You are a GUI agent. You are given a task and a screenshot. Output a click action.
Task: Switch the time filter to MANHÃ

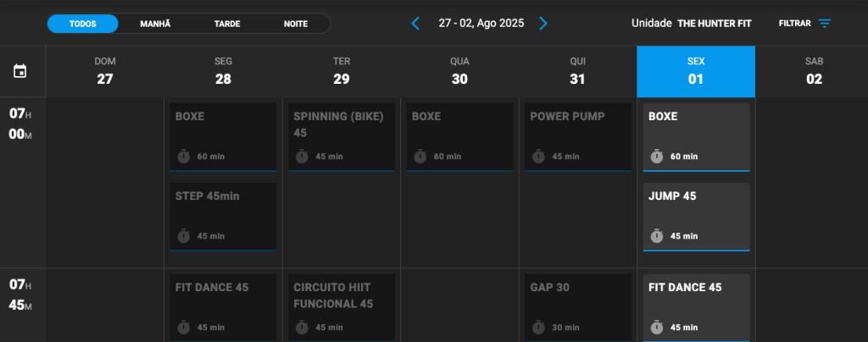(x=156, y=24)
